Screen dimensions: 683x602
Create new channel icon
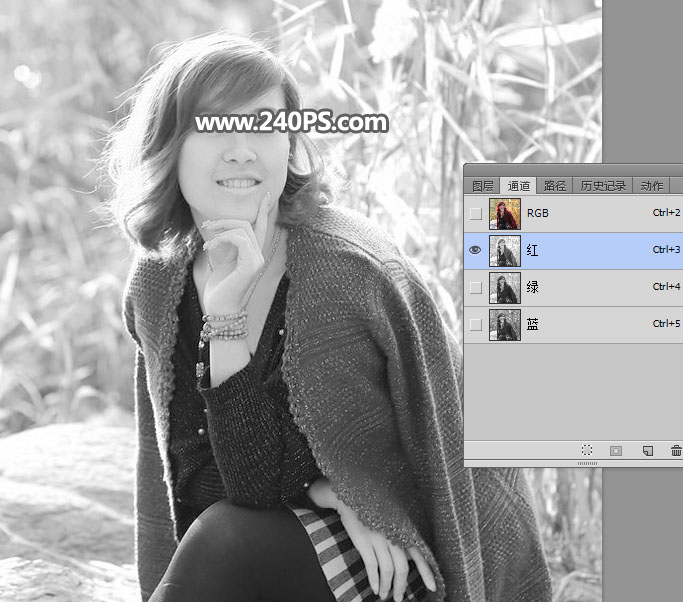[x=648, y=450]
